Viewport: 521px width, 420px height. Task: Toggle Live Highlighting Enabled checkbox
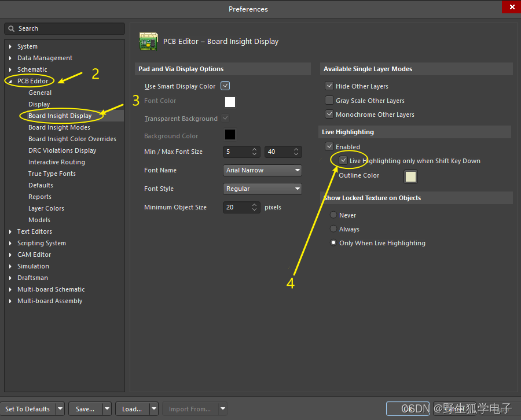point(329,146)
